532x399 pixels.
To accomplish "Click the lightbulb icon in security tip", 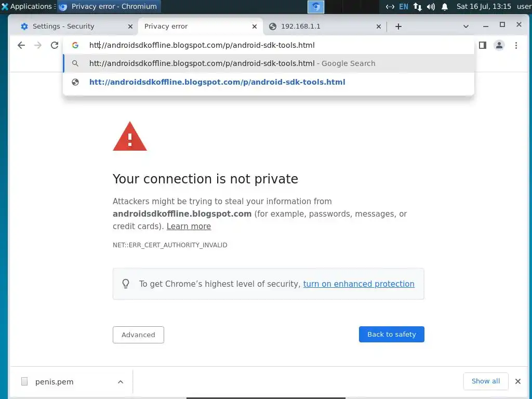I will click(x=126, y=284).
